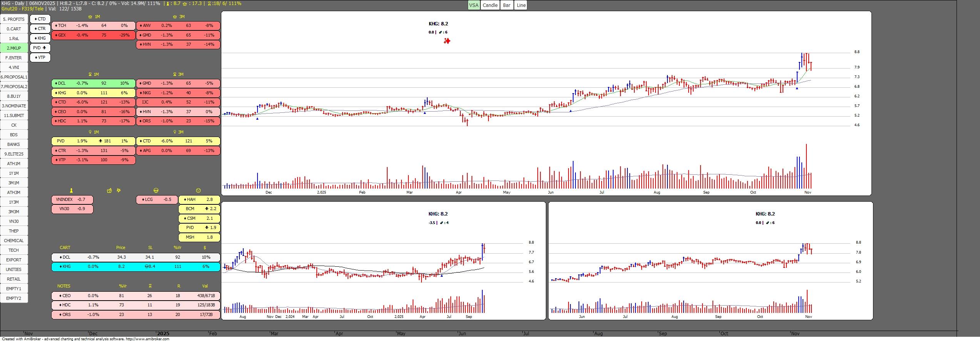Enable the Line chart style
This screenshot has width=980, height=341.
coord(521,5)
